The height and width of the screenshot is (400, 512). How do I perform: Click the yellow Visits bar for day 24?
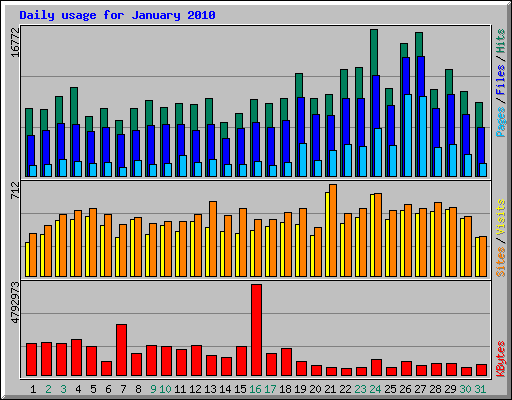point(372,235)
